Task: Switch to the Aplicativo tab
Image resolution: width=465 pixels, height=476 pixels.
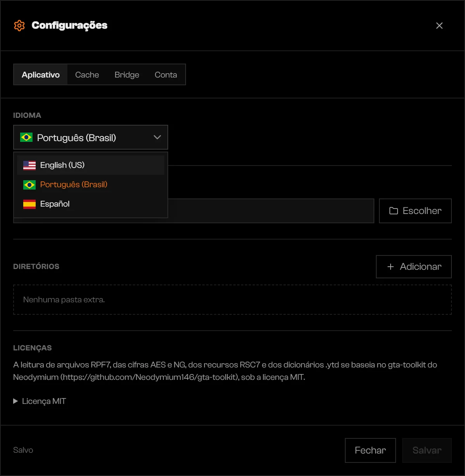Action: tap(41, 75)
